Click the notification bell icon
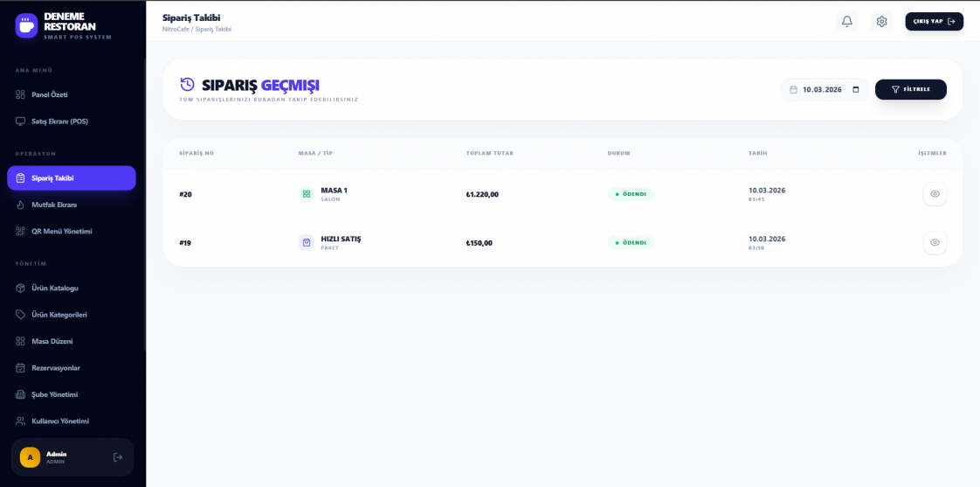 (x=846, y=22)
